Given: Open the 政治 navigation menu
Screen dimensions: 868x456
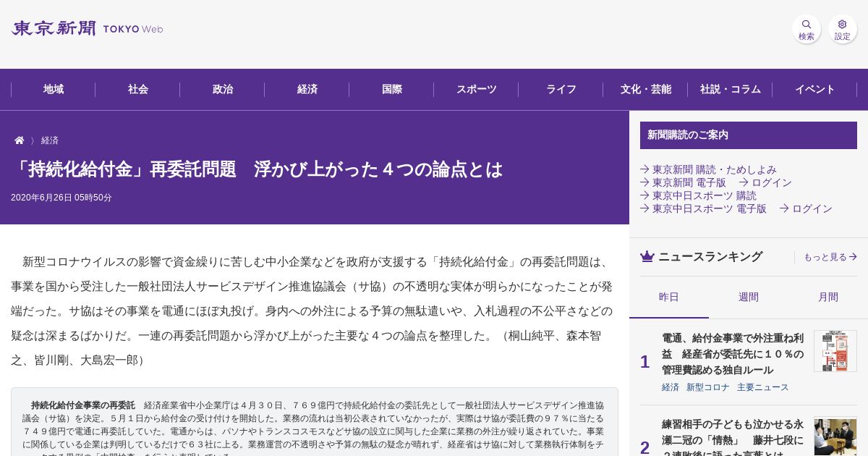Looking at the screenshot, I should [223, 89].
